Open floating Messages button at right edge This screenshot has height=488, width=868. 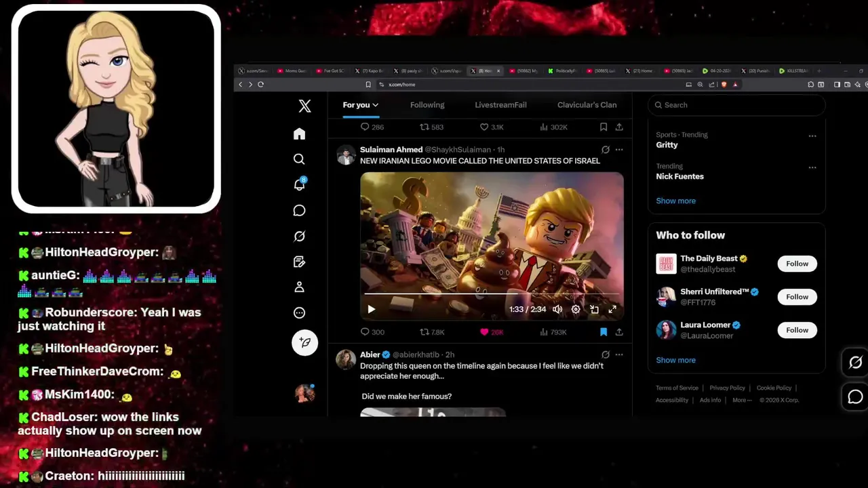tap(855, 397)
